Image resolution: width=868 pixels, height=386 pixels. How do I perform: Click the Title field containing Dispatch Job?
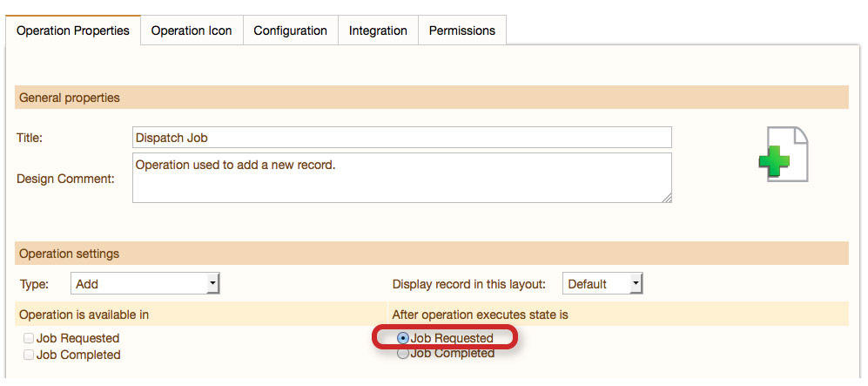coord(401,138)
